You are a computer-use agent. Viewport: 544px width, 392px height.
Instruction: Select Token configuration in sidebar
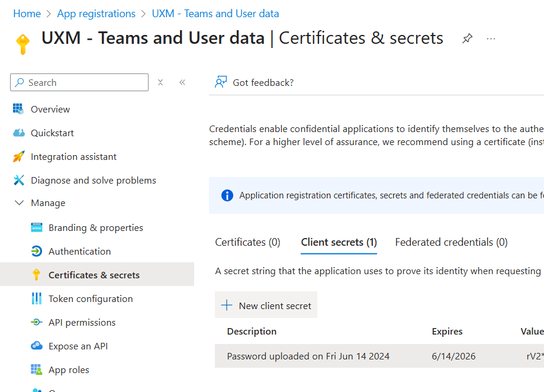coord(91,298)
